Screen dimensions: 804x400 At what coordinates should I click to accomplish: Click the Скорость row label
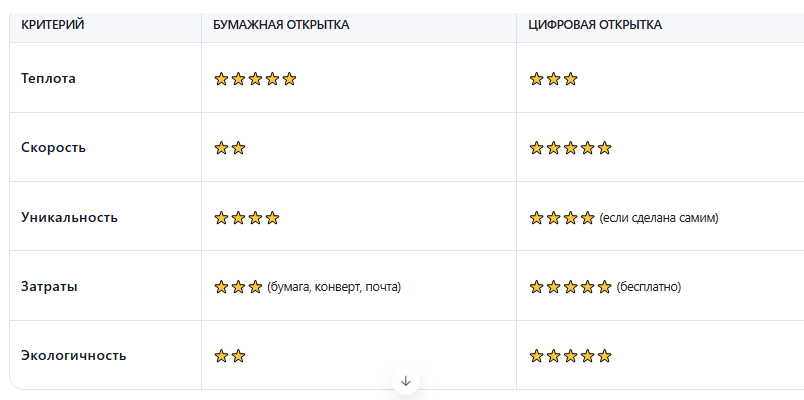pyautogui.click(x=53, y=148)
